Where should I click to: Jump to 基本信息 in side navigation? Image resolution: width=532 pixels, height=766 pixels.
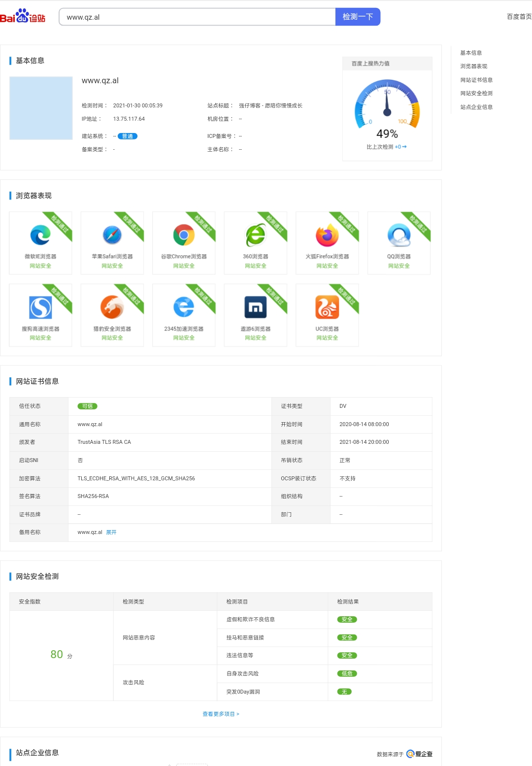tap(471, 53)
